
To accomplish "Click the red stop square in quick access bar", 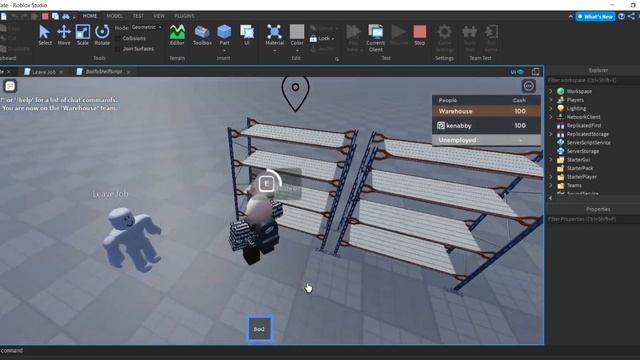I will tap(45, 16).
